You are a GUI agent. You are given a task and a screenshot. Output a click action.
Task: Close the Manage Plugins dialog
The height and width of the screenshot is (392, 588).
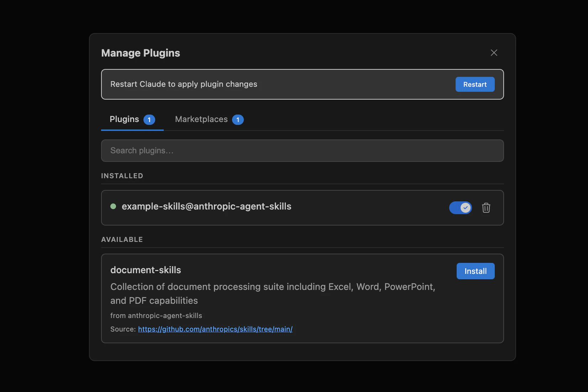coord(494,53)
